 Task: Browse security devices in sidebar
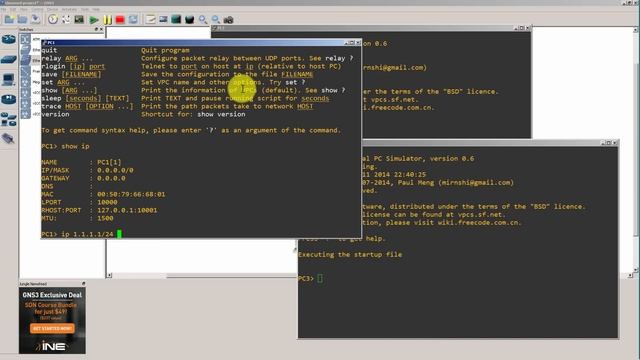click(x=9, y=99)
